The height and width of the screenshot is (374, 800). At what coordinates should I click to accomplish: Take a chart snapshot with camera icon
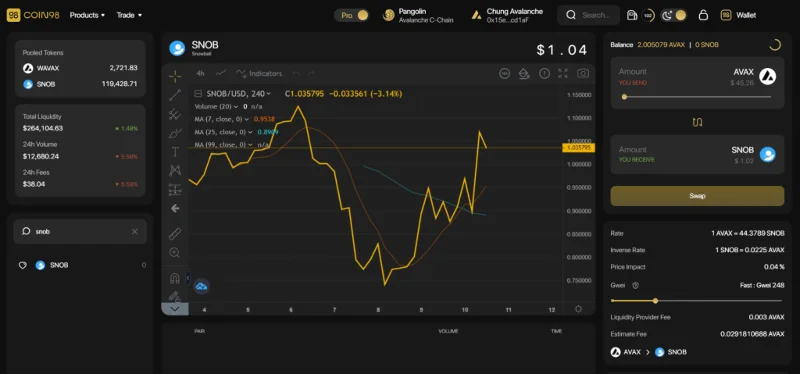(583, 73)
